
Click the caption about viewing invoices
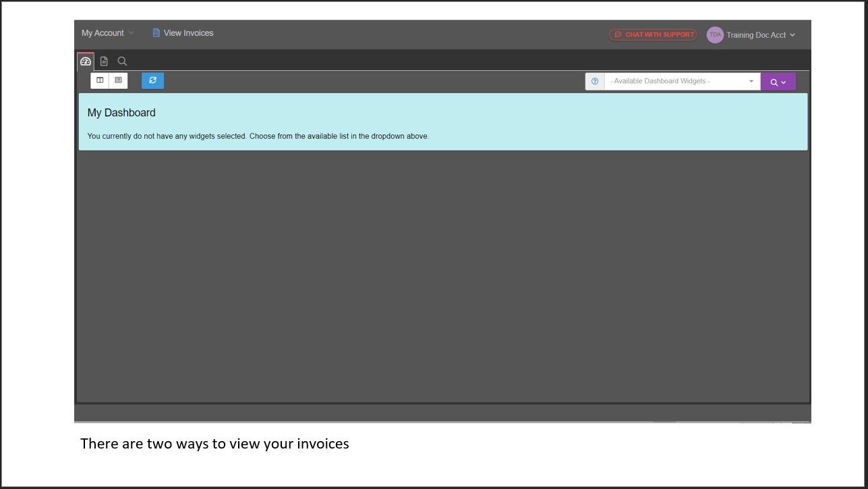point(214,444)
